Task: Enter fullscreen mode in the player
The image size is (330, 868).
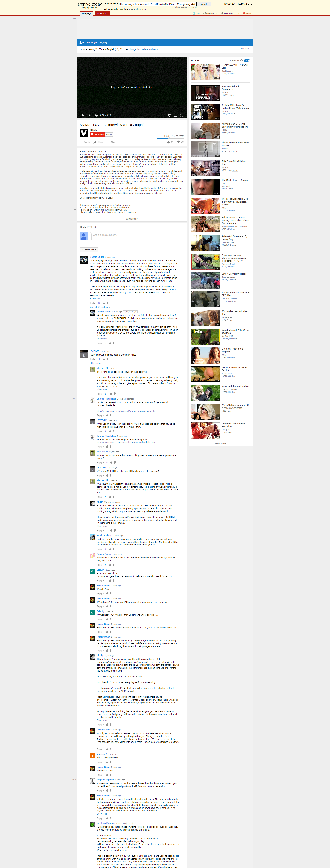Action: (x=182, y=115)
